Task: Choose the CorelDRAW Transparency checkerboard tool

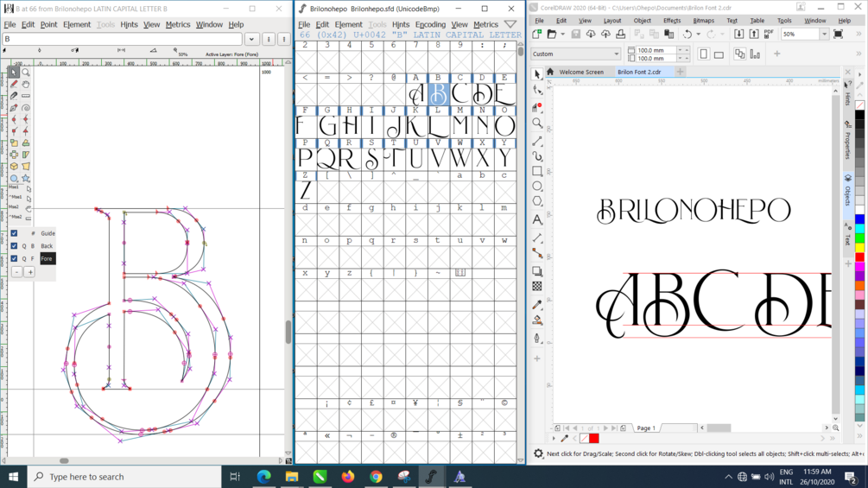Action: click(x=537, y=286)
